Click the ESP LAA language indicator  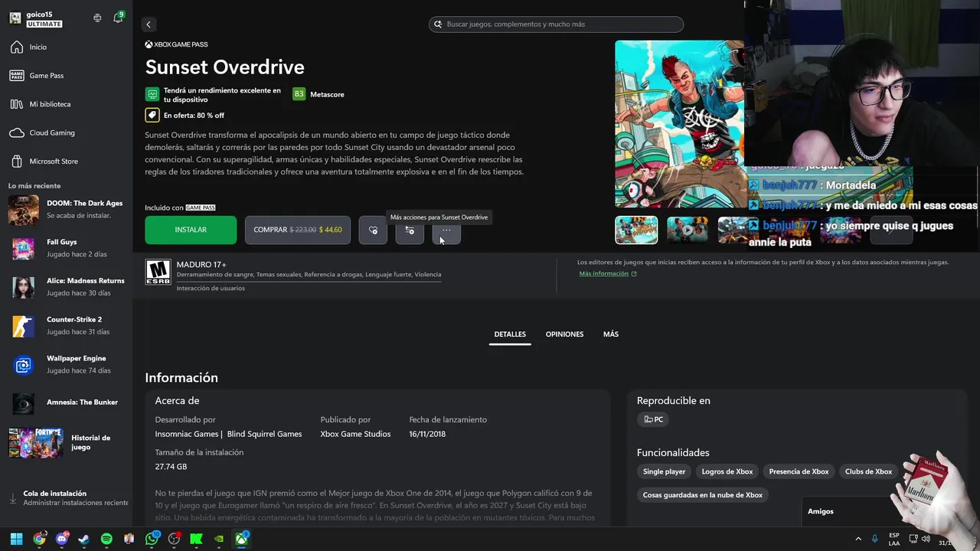click(894, 539)
